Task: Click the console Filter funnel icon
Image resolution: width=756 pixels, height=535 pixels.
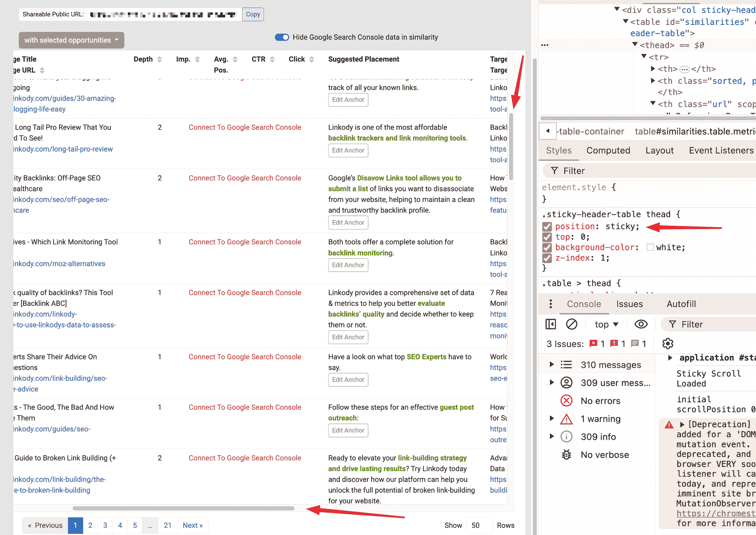Action: [672, 324]
